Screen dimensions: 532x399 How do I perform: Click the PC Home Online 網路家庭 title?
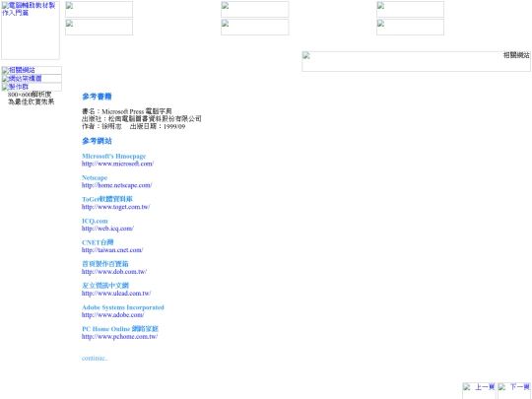pyautogui.click(x=120, y=329)
